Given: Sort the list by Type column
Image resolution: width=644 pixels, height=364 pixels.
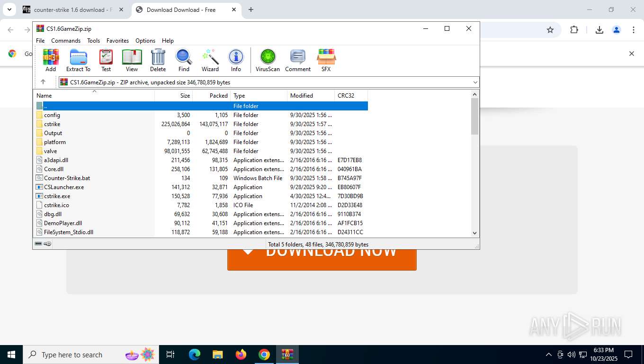Looking at the screenshot, I should pos(259,95).
